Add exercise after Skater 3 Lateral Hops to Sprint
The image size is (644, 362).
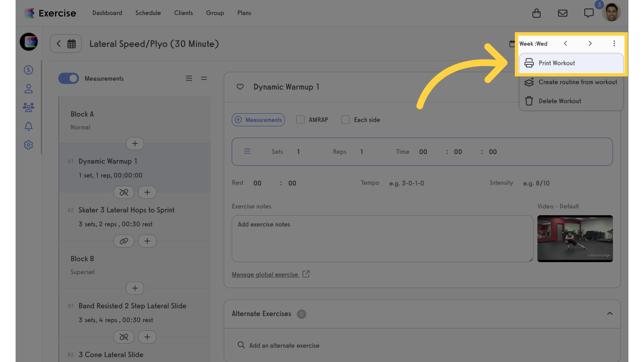(147, 241)
